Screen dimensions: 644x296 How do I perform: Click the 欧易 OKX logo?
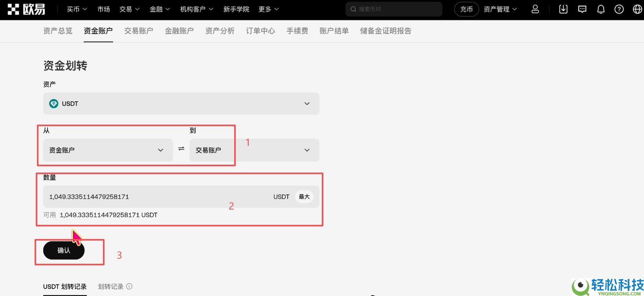(26, 9)
